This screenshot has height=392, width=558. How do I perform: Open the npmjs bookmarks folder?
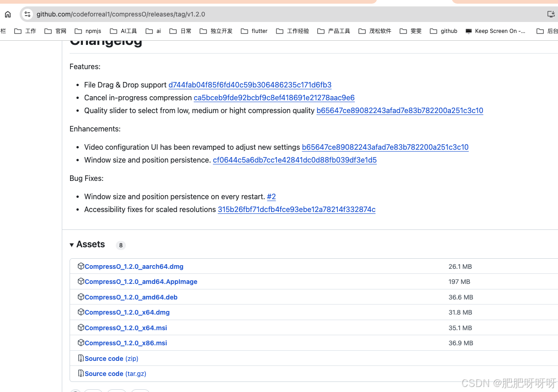(x=87, y=31)
